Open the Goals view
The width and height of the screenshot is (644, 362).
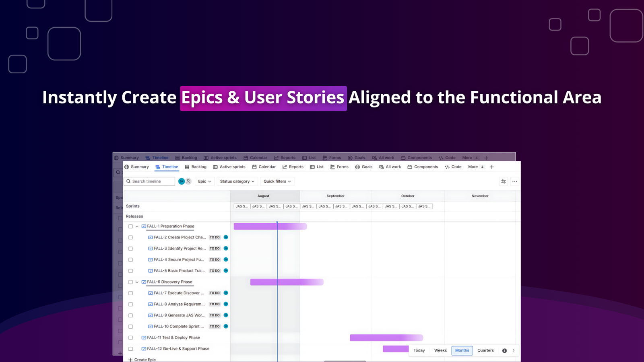(x=363, y=167)
